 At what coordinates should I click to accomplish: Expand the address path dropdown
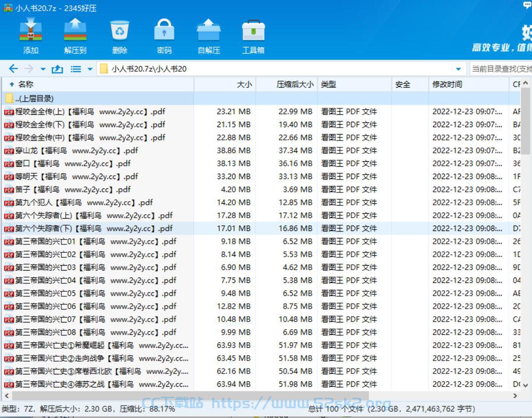pos(458,69)
